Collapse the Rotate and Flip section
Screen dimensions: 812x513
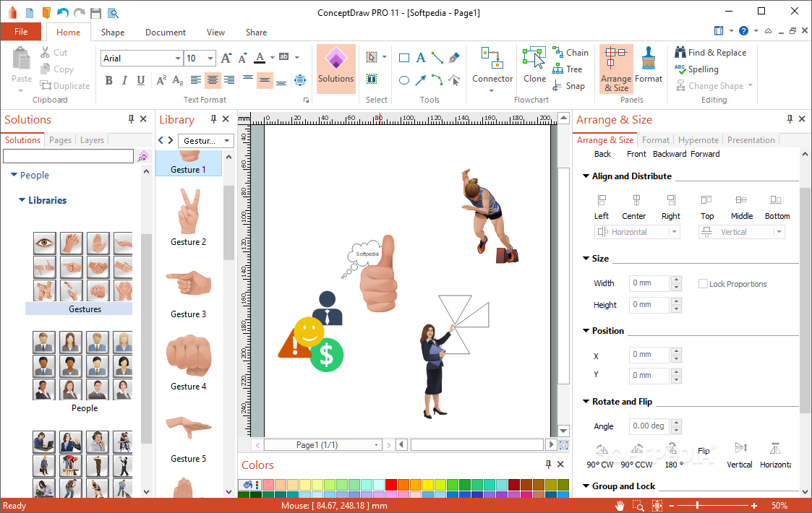[586, 401]
